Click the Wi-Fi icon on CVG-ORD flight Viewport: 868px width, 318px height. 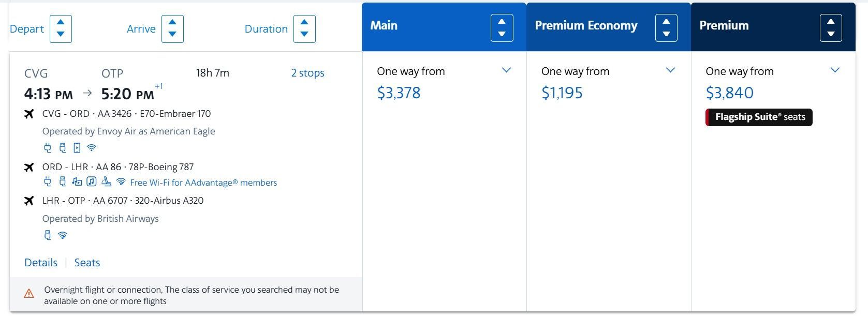click(x=92, y=148)
